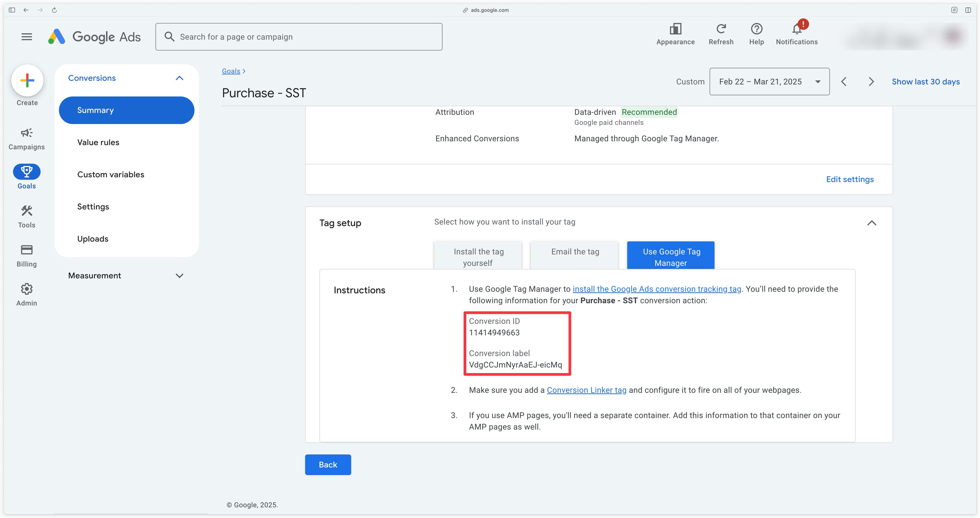Open the Goals breadcrumb link
The height and width of the screenshot is (518, 980).
tap(231, 71)
